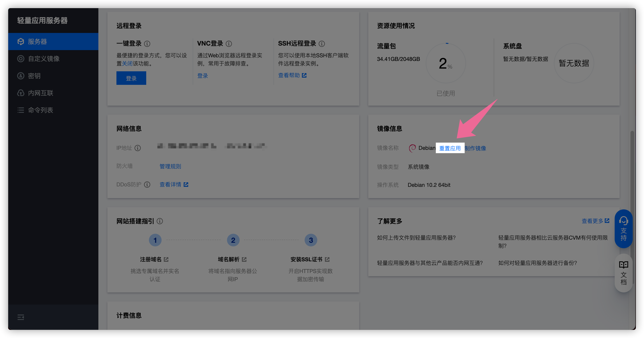Open the 支持 floating headset button
Screen dimensions: 644x338
[x=623, y=229]
